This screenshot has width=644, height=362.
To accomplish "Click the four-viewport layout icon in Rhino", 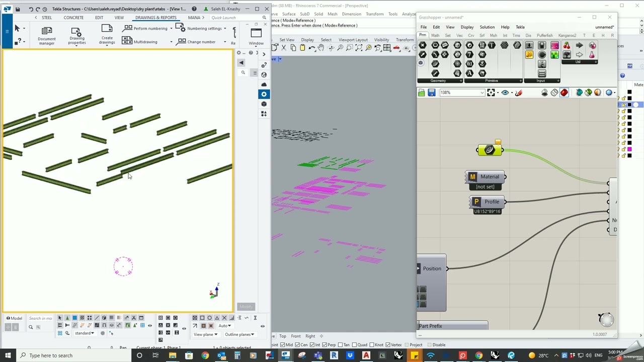I will tap(387, 48).
